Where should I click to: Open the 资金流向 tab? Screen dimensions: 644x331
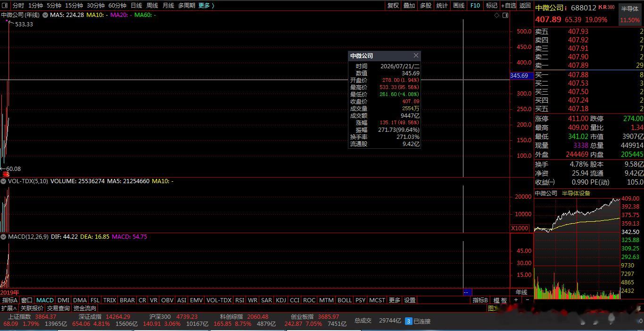point(85,308)
